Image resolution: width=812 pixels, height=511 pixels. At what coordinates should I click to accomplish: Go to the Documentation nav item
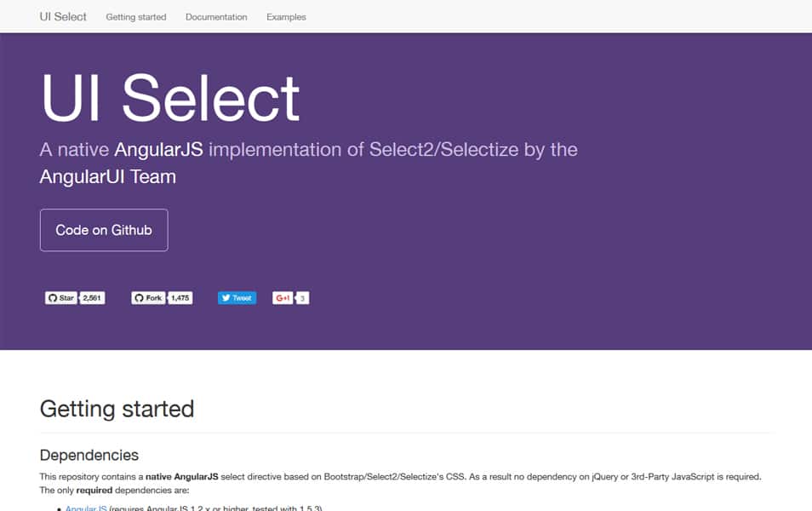(x=216, y=17)
